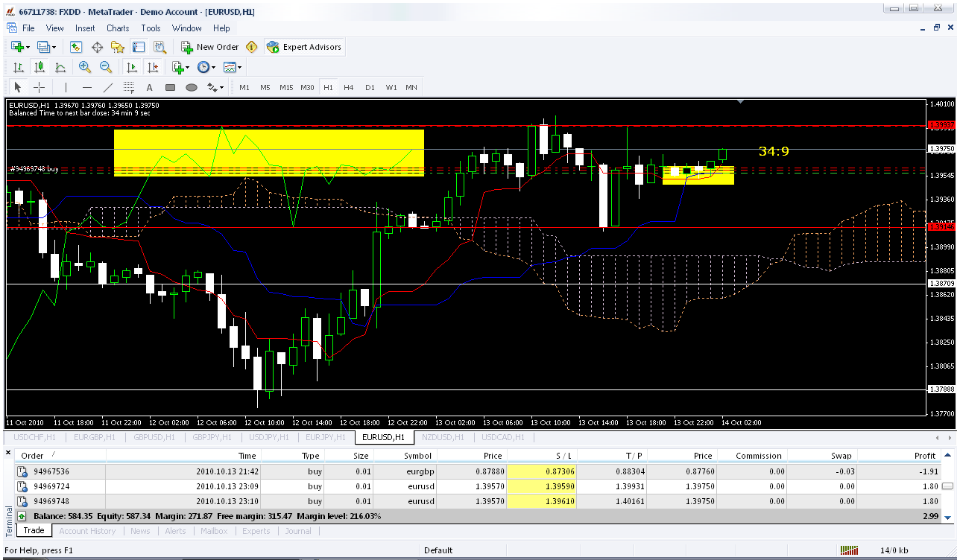Open the Indicators list icon
This screenshot has height=560, width=960.
(177, 67)
